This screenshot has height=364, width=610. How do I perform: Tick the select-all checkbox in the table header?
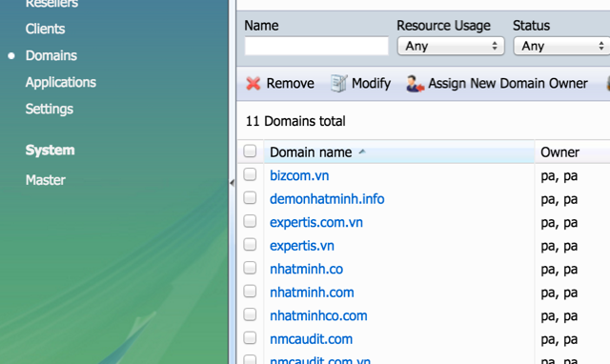coord(250,151)
